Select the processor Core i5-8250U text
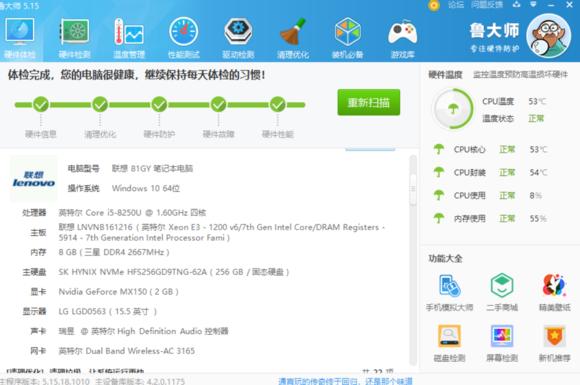The height and width of the screenshot is (385, 580). 132,213
